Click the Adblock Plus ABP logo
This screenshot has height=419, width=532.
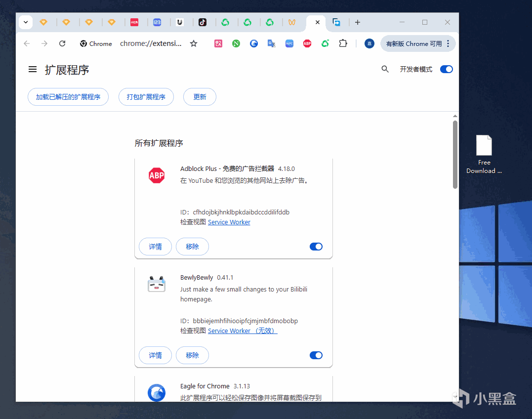point(157,175)
